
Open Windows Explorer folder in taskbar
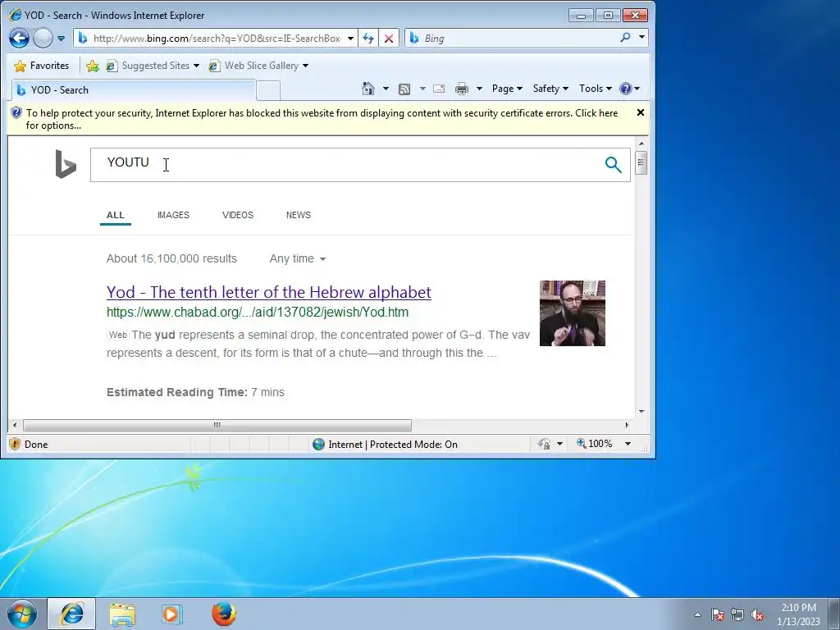coord(122,614)
